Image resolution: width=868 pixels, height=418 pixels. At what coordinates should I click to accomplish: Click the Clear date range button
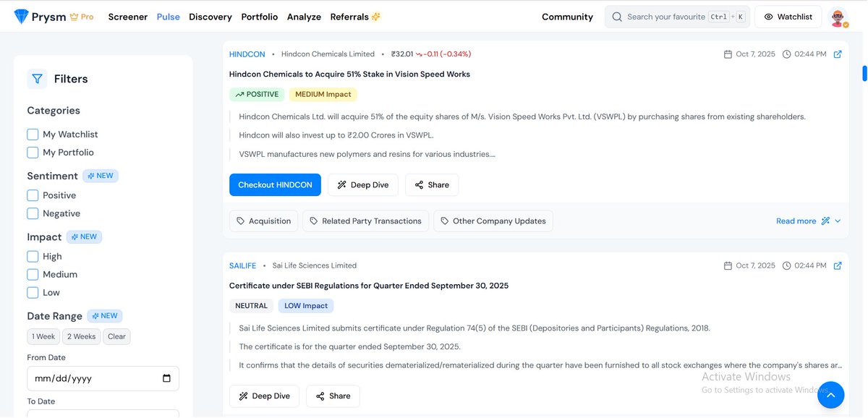click(x=116, y=336)
